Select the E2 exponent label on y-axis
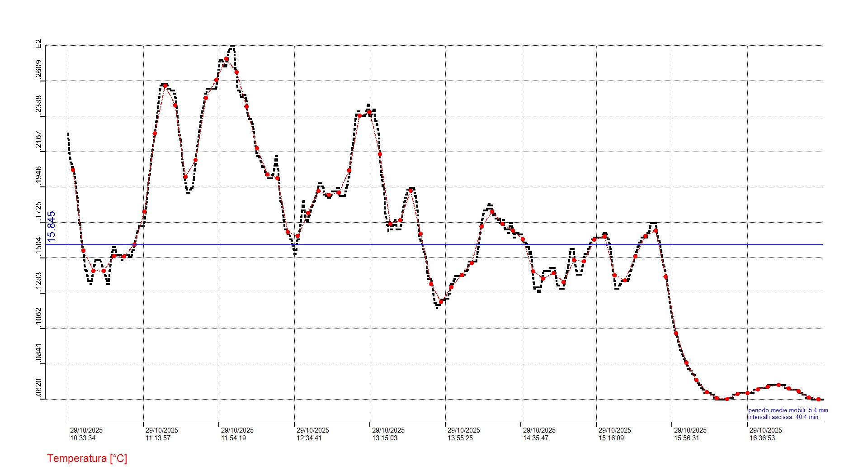868x467 pixels. coord(39,44)
